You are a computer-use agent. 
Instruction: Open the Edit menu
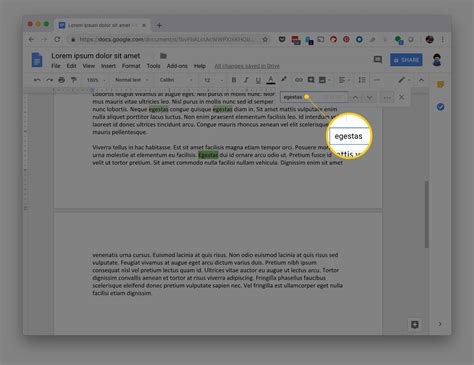71,66
